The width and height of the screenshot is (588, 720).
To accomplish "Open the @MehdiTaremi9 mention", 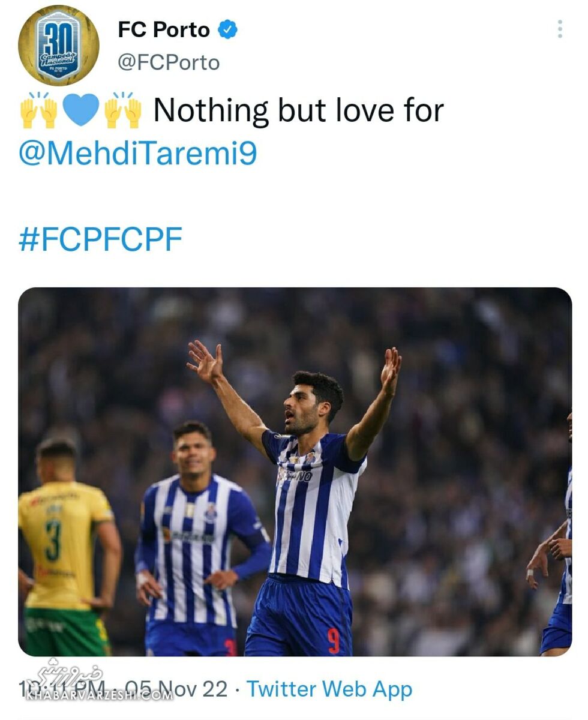I will (x=138, y=153).
